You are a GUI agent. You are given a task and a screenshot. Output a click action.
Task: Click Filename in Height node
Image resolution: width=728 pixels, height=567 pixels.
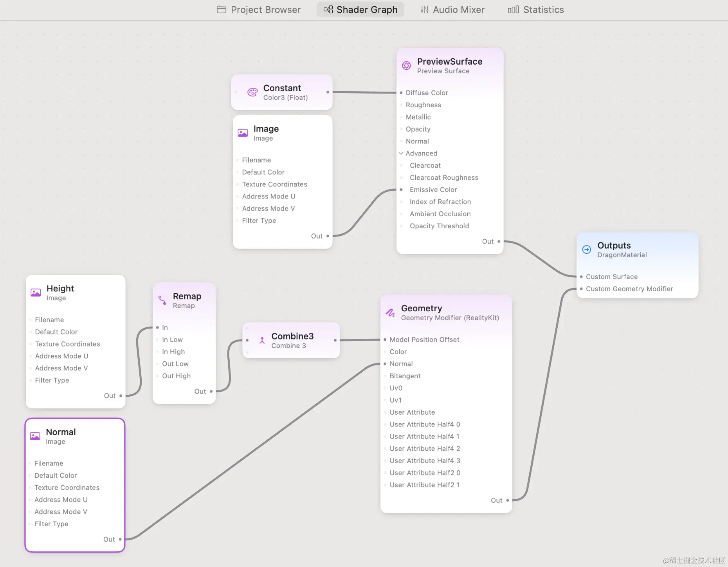pos(49,320)
